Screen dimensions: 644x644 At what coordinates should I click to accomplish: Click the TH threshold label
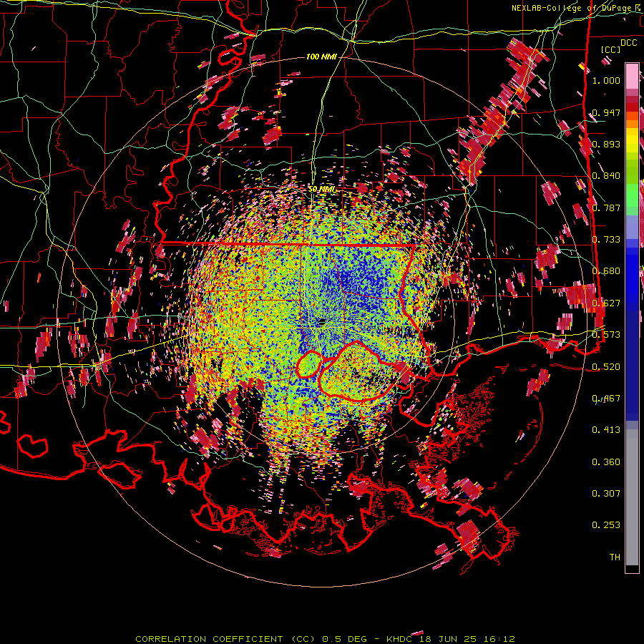click(615, 557)
